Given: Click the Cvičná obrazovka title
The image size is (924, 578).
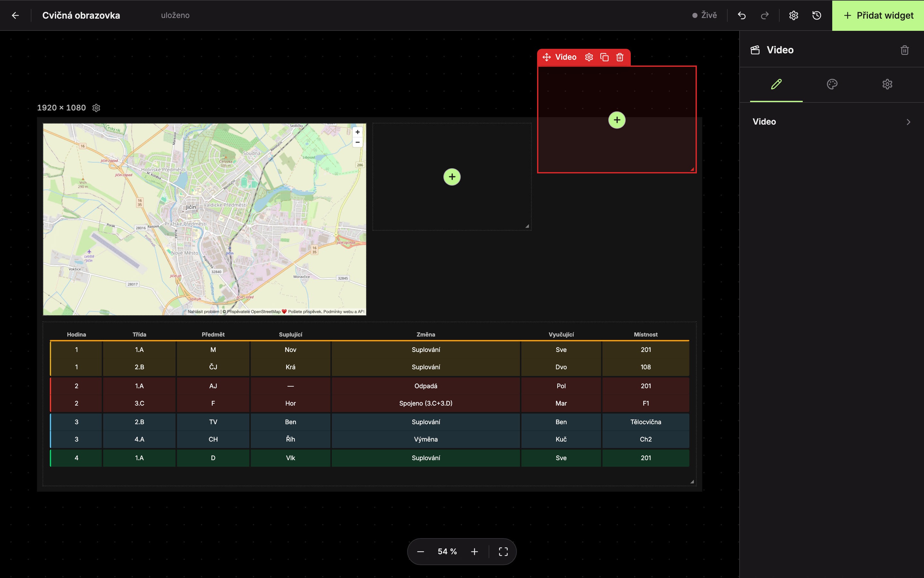Looking at the screenshot, I should click(81, 15).
